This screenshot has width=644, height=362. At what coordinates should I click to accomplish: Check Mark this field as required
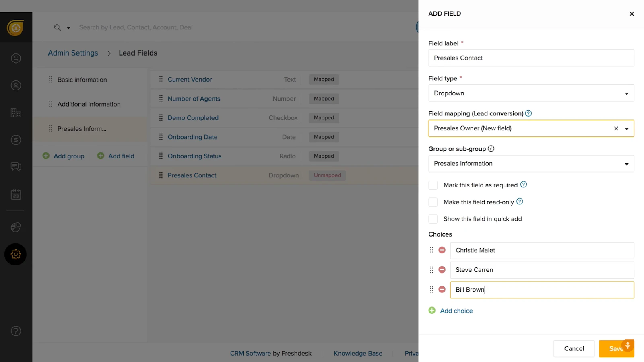433,185
